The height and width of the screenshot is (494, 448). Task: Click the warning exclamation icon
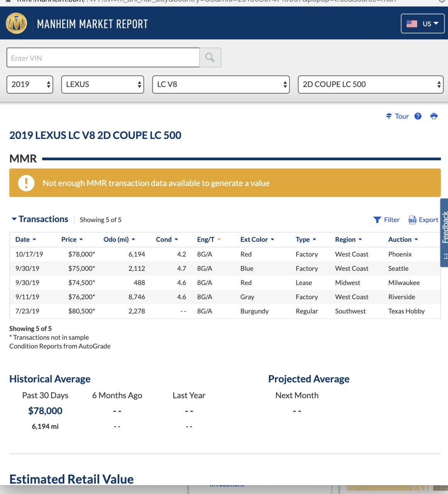(x=26, y=183)
